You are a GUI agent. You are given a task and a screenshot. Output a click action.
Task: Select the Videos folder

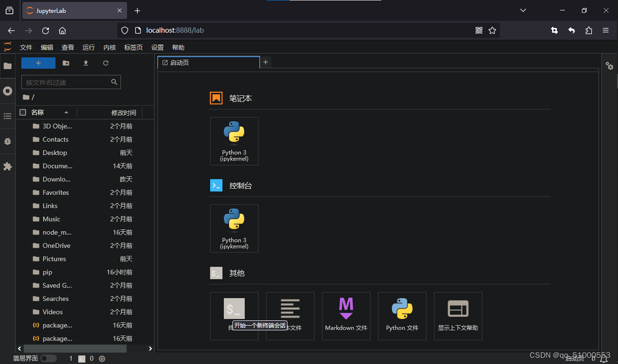(85, 312)
